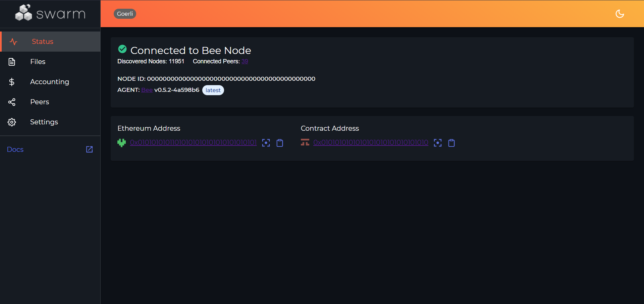Image resolution: width=644 pixels, height=304 pixels.
Task: Open the Ethereum address link
Action: (x=193, y=142)
